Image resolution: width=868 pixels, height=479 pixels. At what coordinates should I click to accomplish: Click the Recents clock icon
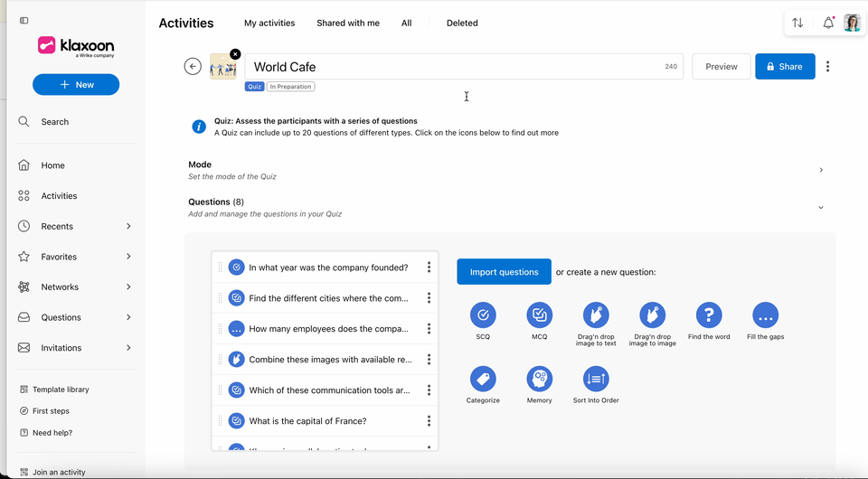coord(24,226)
